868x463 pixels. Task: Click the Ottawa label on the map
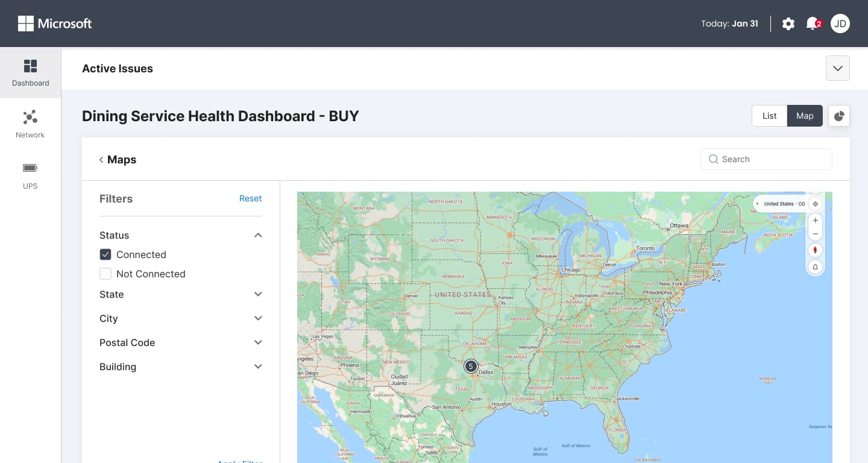[679, 226]
